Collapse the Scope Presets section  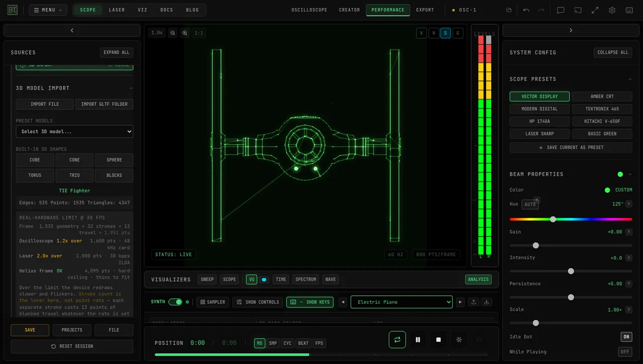(630, 79)
